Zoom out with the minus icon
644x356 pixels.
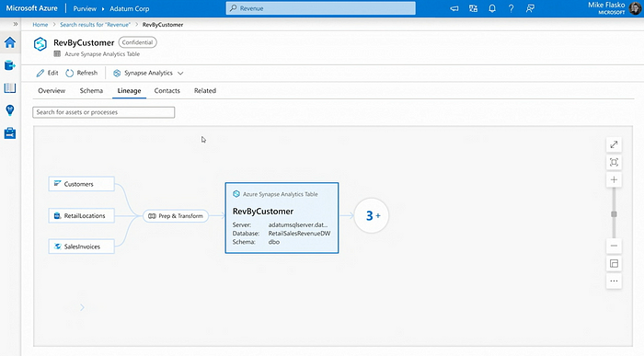pyautogui.click(x=614, y=246)
